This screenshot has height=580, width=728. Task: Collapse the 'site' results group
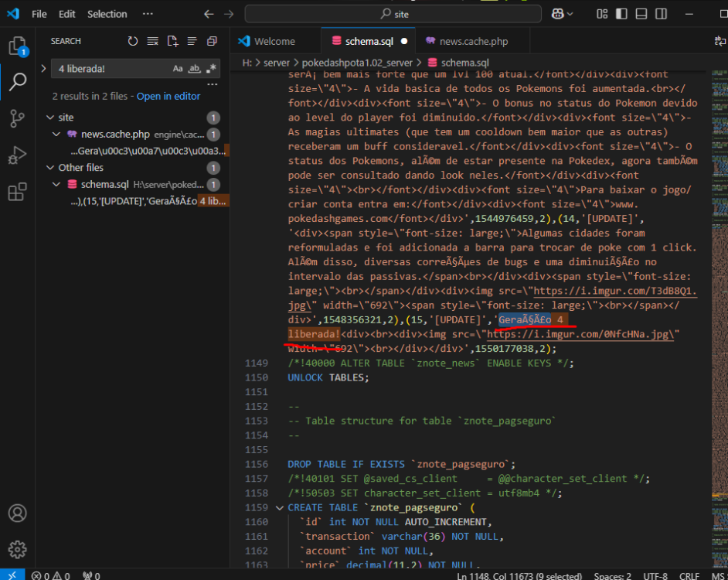tap(51, 118)
